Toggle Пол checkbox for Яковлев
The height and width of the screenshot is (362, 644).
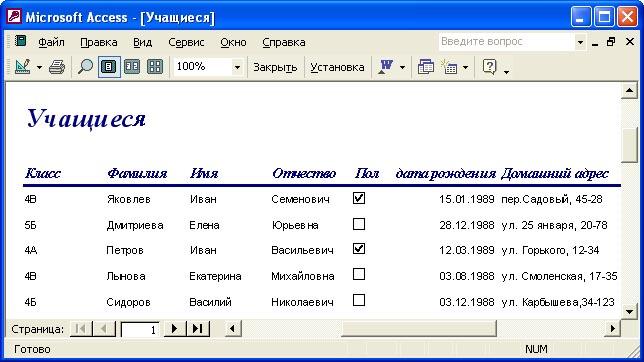[x=359, y=198]
